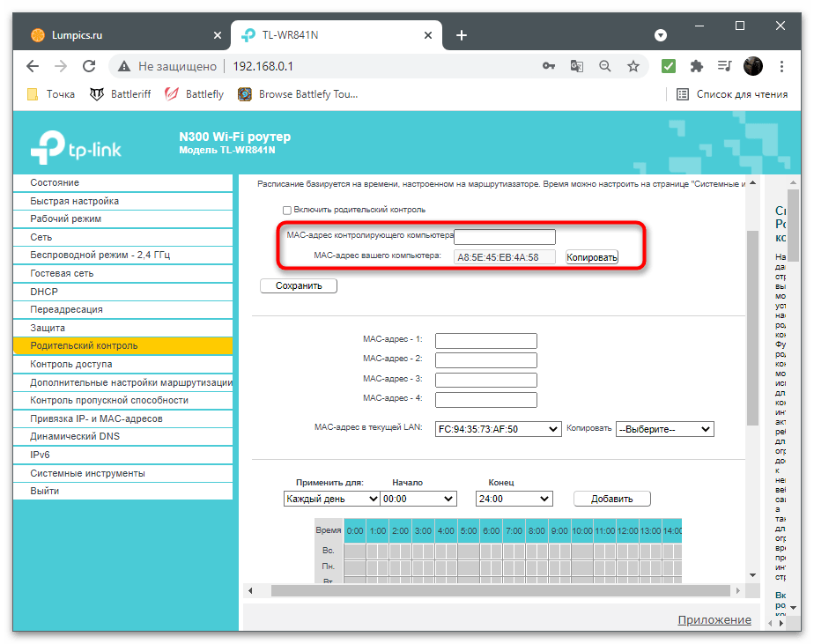Viewport: 814px width, 644px height.
Task: Open Сеть menu item
Action: click(122, 237)
